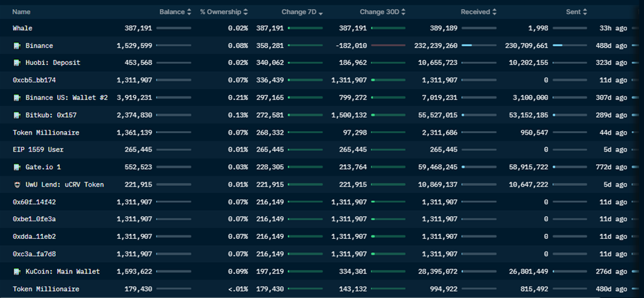This screenshot has width=644, height=298.
Task: Open the KuCoin: Main Wallet entry
Action: 63,272
